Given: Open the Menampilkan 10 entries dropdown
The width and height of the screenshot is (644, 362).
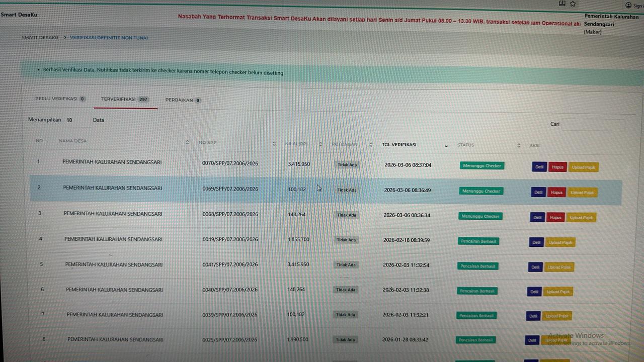Looking at the screenshot, I should click(69, 120).
